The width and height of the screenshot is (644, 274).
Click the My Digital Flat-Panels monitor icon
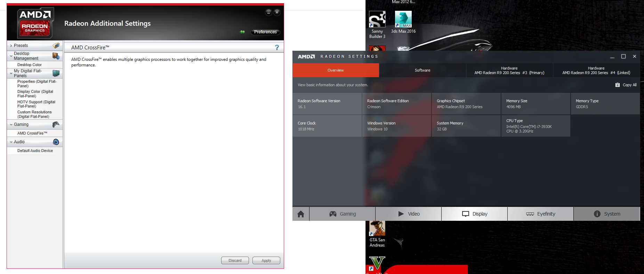coord(56,73)
